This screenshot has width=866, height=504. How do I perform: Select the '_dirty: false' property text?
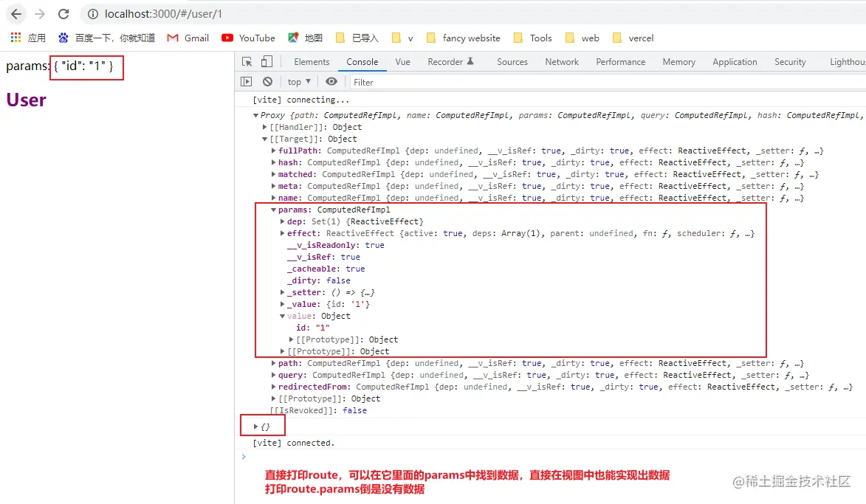pos(319,280)
